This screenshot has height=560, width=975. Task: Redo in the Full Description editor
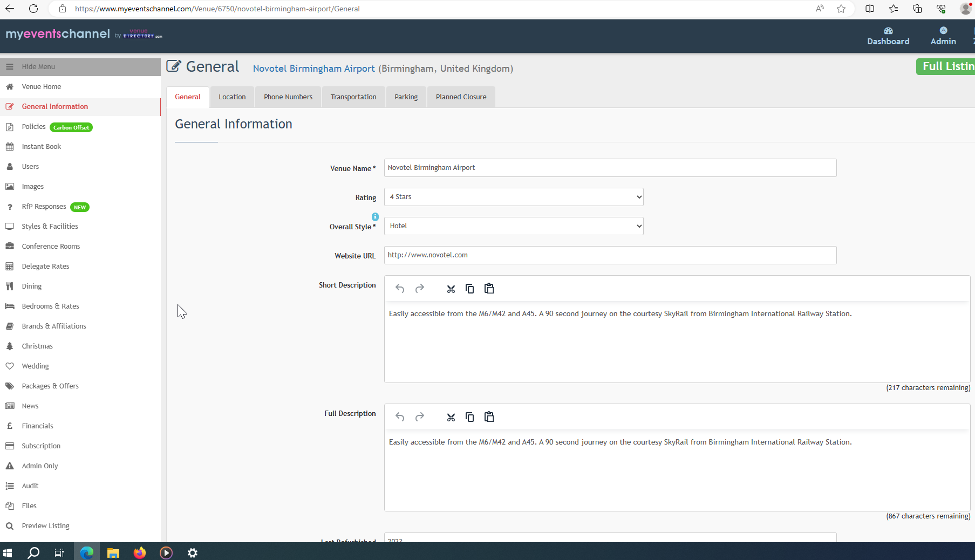pos(420,417)
